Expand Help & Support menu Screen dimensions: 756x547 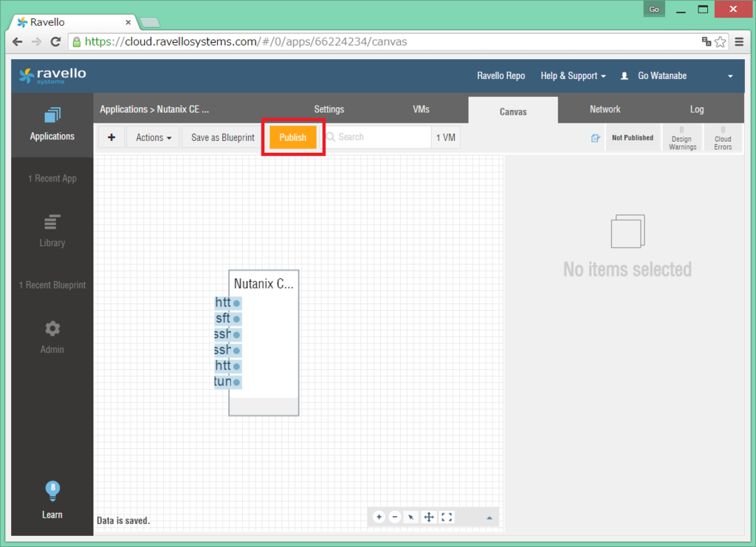click(573, 75)
